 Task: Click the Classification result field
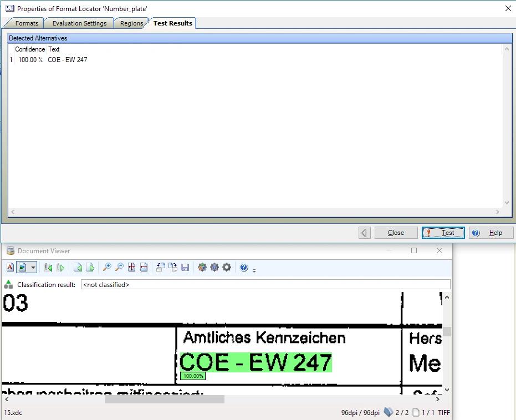point(265,285)
